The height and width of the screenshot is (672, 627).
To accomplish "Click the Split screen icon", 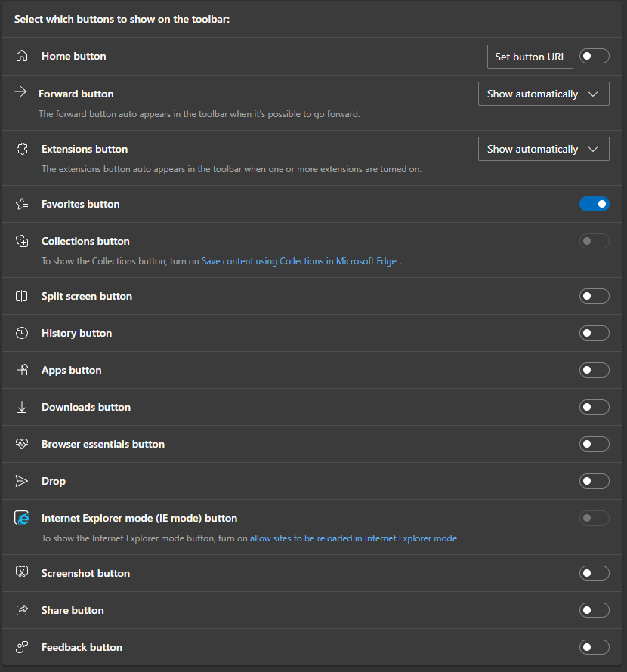I will tap(21, 296).
